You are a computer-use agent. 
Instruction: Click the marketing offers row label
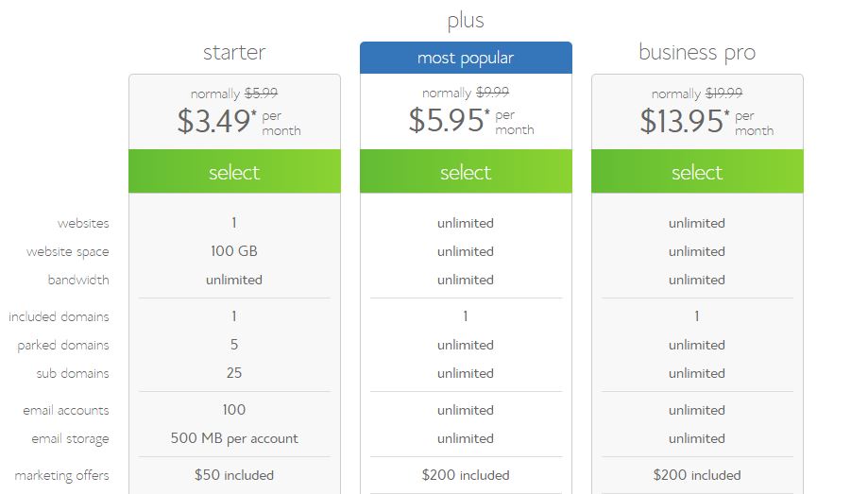[62, 476]
